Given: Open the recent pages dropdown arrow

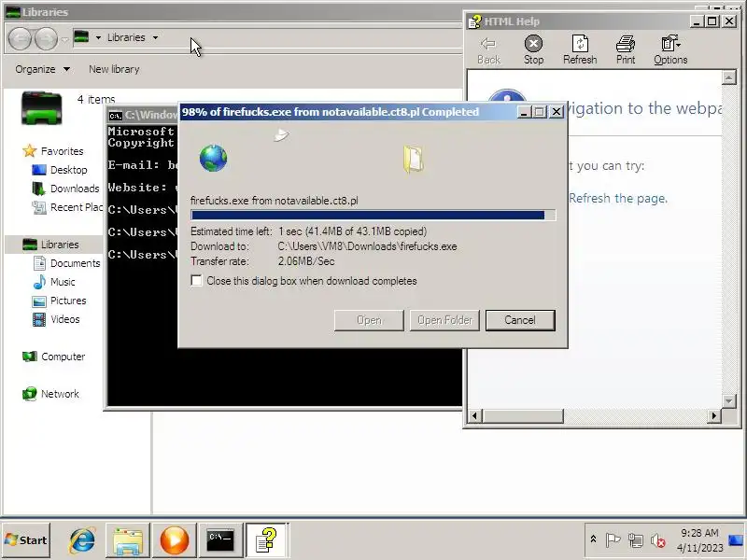Looking at the screenshot, I should (64, 40).
